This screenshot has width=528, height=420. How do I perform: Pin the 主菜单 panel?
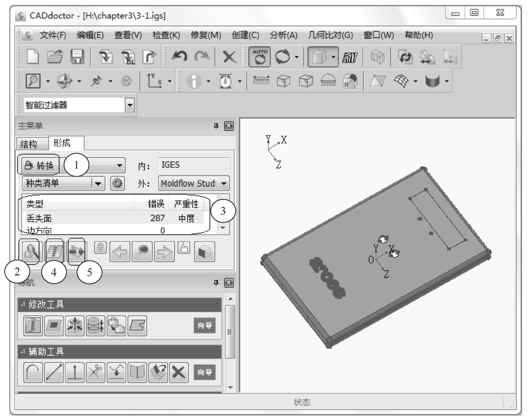point(216,126)
